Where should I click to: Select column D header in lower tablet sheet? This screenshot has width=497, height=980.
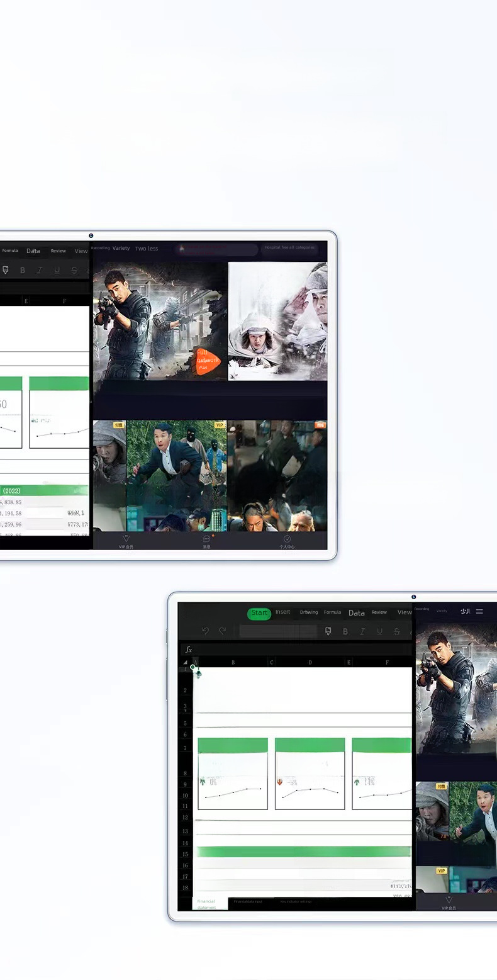coord(310,662)
